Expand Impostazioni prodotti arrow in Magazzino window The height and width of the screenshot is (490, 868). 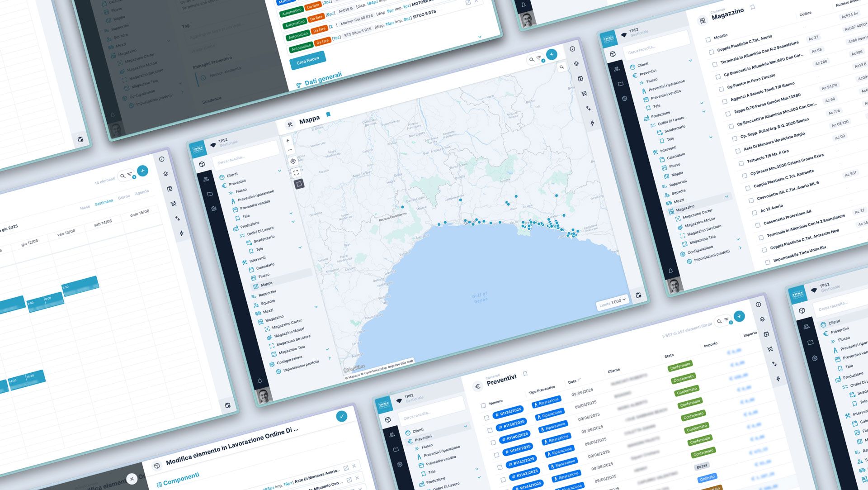[740, 247]
